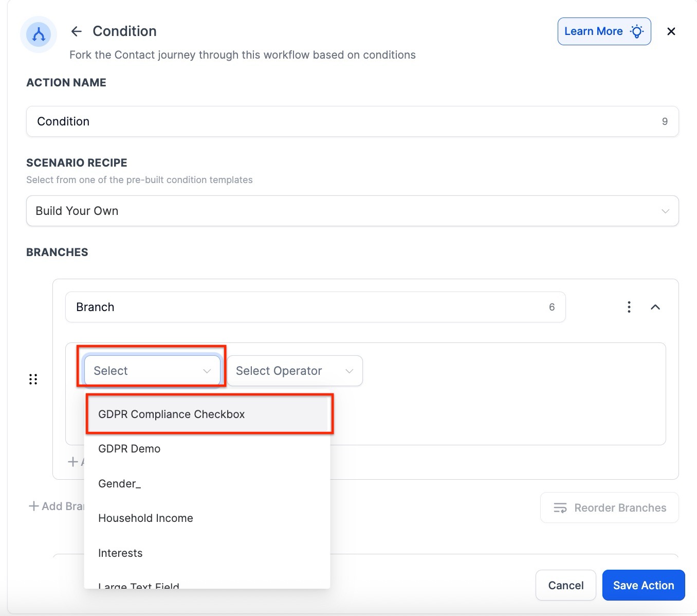Click the back arrow beside Condition title
This screenshot has width=697, height=616.
point(77,31)
